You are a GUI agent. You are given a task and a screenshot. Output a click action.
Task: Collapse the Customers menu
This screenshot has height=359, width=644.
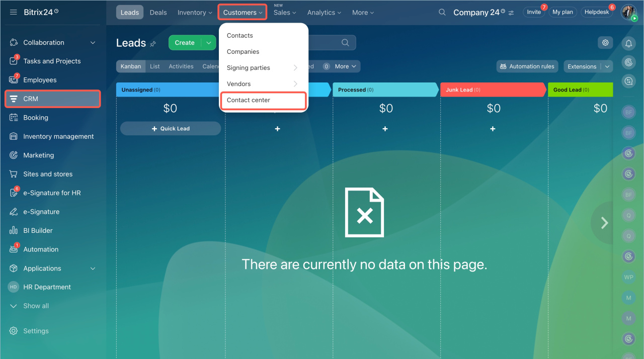pyautogui.click(x=243, y=13)
